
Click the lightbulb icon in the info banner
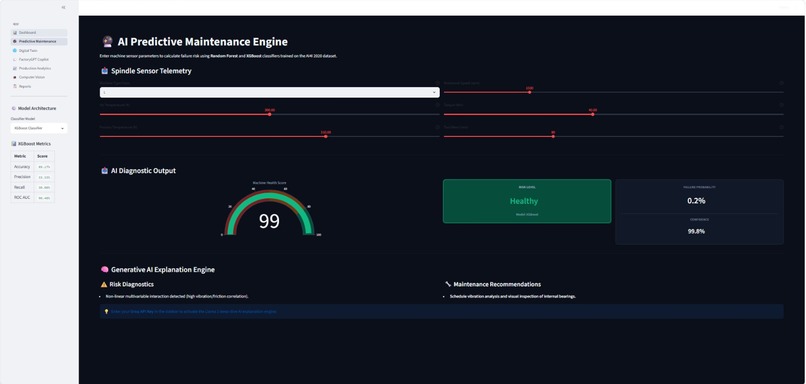pyautogui.click(x=106, y=311)
